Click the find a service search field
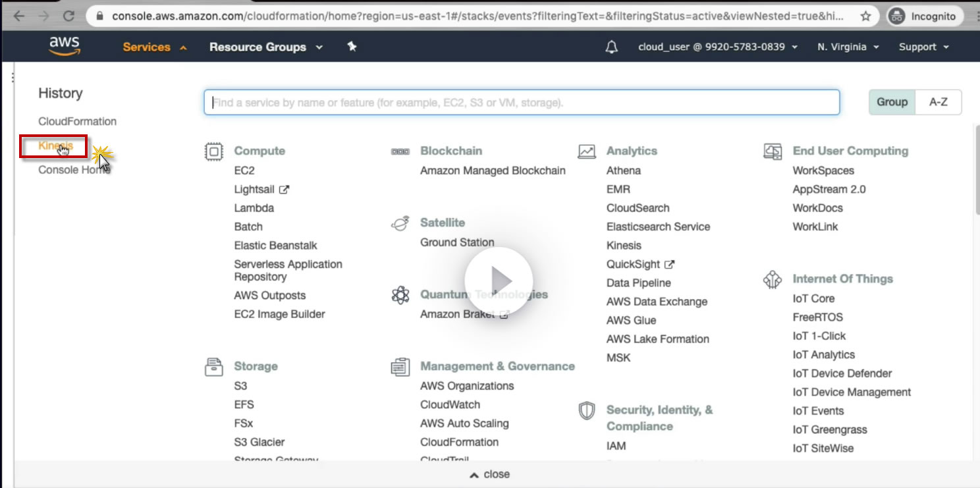This screenshot has width=980, height=488. [x=521, y=103]
